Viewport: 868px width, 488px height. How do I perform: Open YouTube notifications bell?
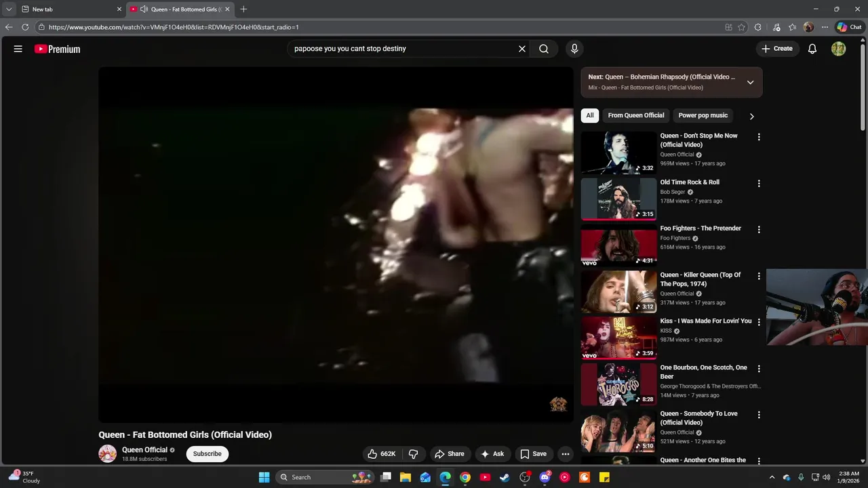[x=812, y=49]
